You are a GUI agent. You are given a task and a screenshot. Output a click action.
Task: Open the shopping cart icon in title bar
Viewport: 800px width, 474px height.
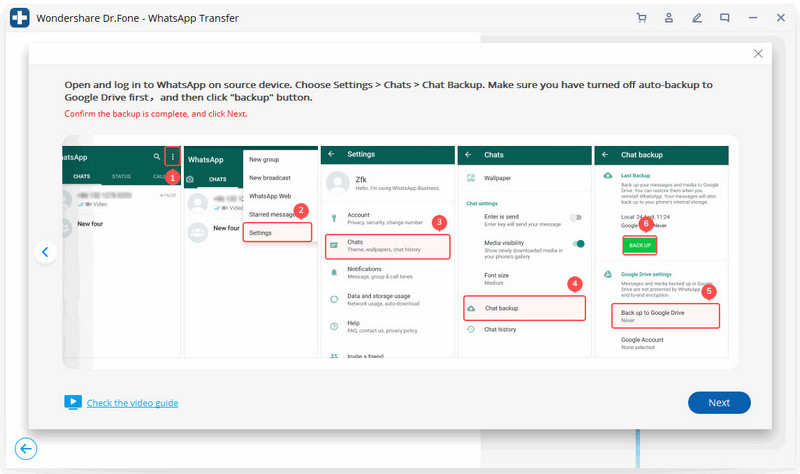641,18
